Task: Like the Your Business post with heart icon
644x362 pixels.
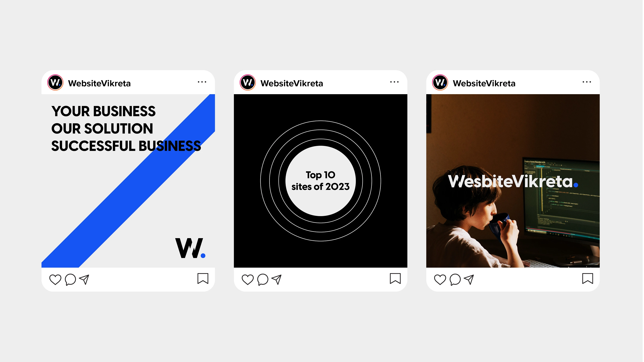Action: [55, 280]
